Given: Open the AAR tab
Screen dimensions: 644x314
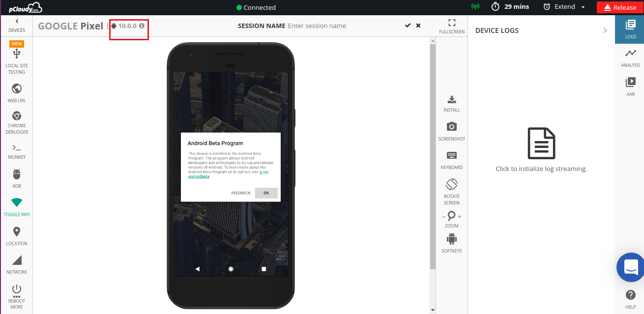Looking at the screenshot, I should [x=631, y=86].
